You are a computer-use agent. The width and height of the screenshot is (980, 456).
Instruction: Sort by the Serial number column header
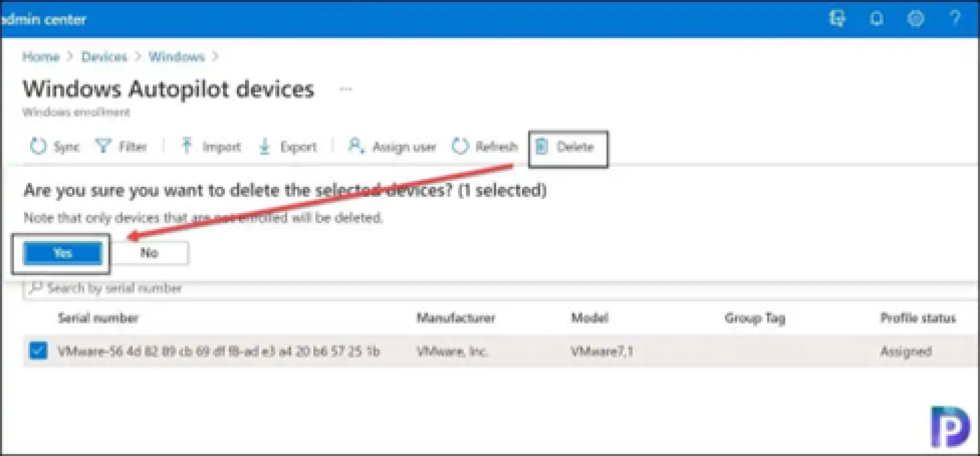(x=99, y=318)
